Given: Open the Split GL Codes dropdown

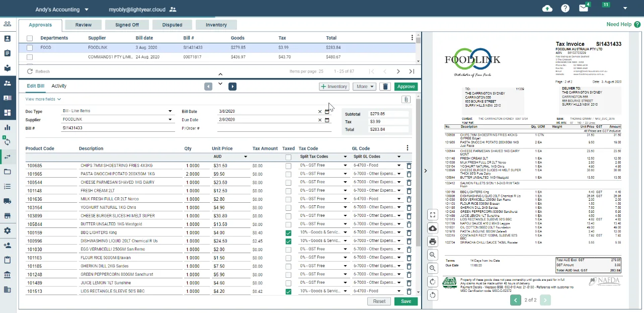Looking at the screenshot, I should pos(377,156).
